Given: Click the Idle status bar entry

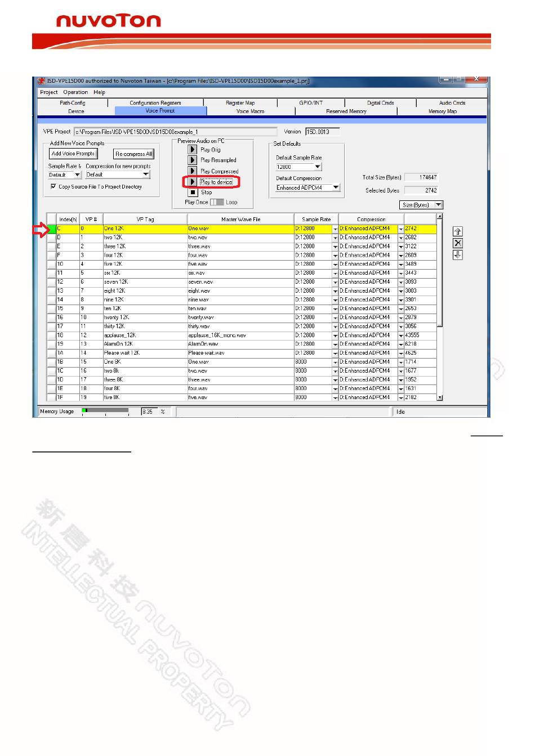Looking at the screenshot, I should [x=440, y=412].
